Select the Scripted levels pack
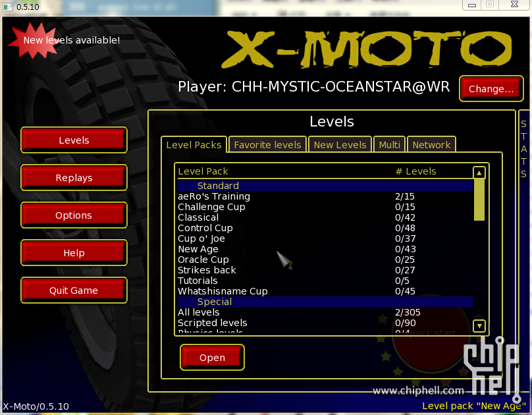Image resolution: width=532 pixels, height=415 pixels. click(x=325, y=322)
